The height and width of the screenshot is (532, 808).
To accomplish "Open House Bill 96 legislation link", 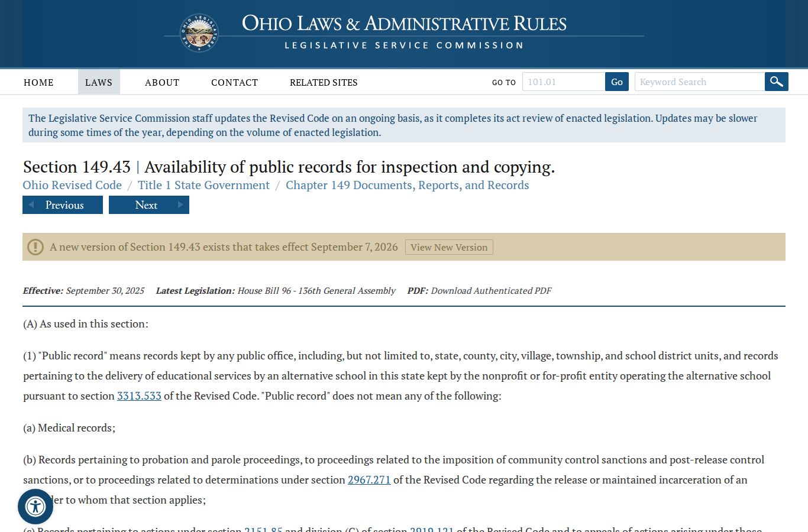I will click(316, 291).
